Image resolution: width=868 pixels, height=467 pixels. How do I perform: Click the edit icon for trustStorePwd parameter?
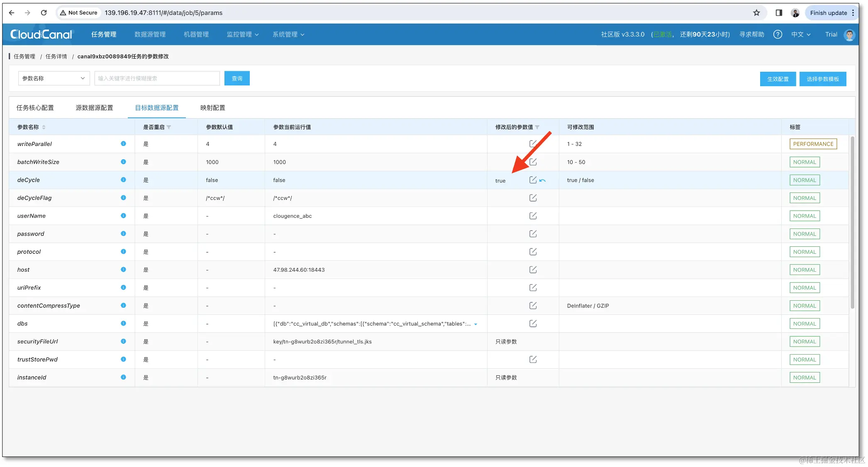[533, 359]
